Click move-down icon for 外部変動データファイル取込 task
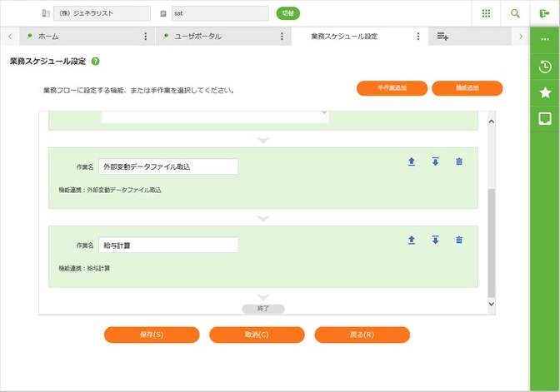 point(435,161)
